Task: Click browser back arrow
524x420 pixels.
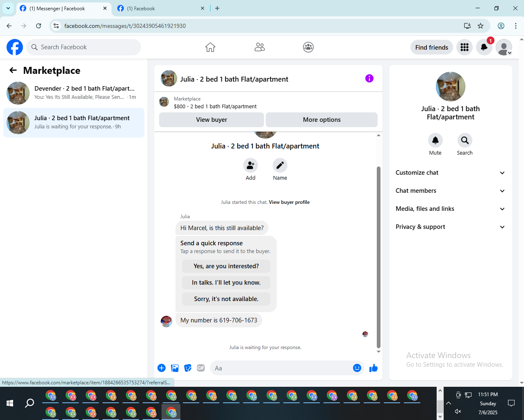Action: click(9, 26)
